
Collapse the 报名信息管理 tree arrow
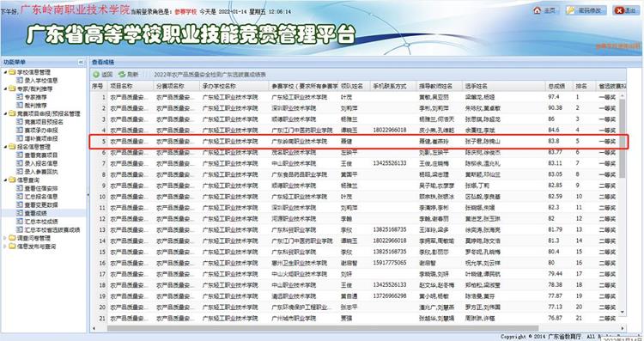[5, 147]
